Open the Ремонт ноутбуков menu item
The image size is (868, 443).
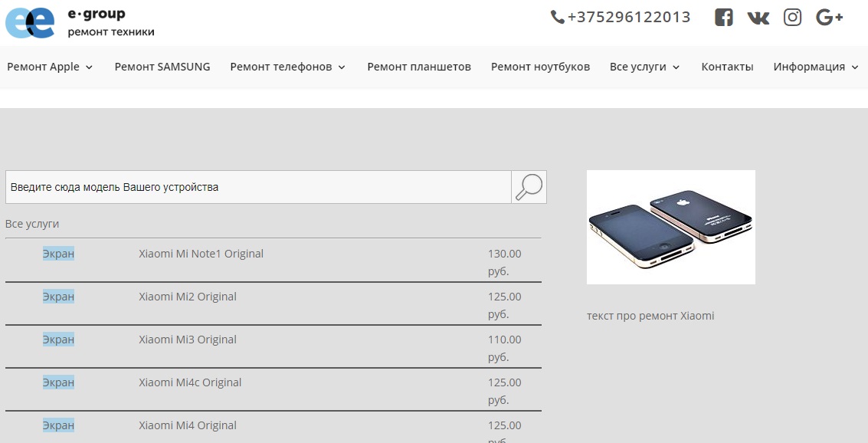[540, 67]
